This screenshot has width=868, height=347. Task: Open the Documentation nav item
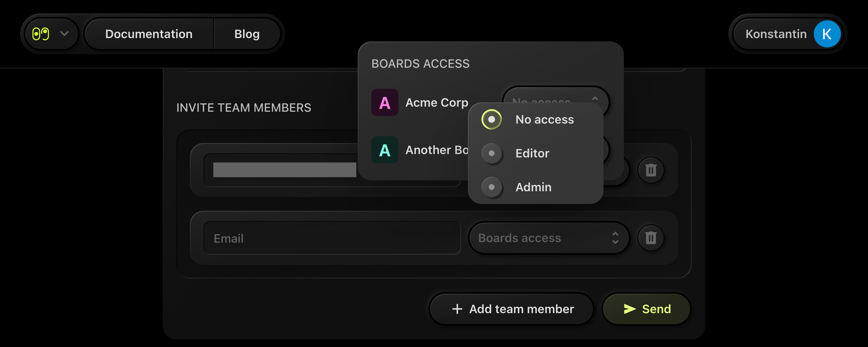149,34
